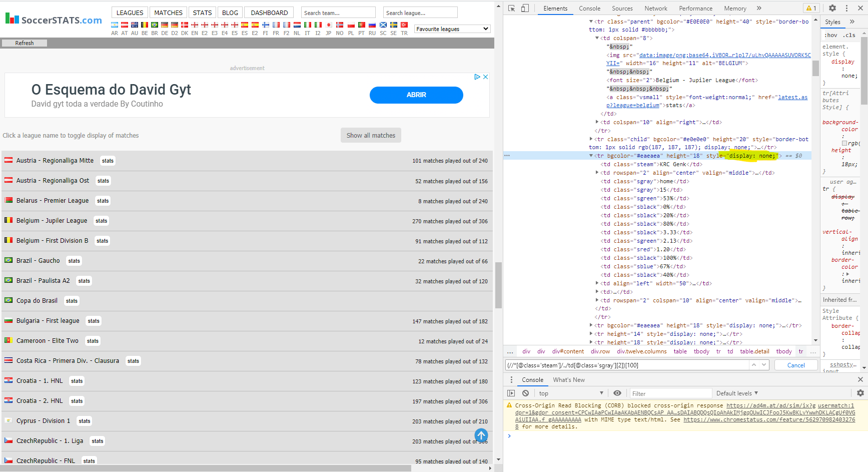Toggle the live expression eye icon
The image size is (868, 472).
coord(617,393)
